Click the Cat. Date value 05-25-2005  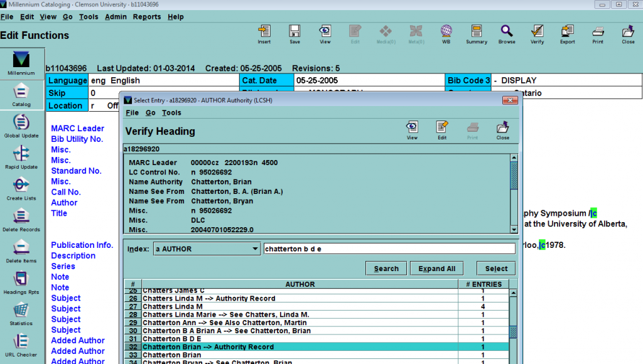tap(317, 80)
